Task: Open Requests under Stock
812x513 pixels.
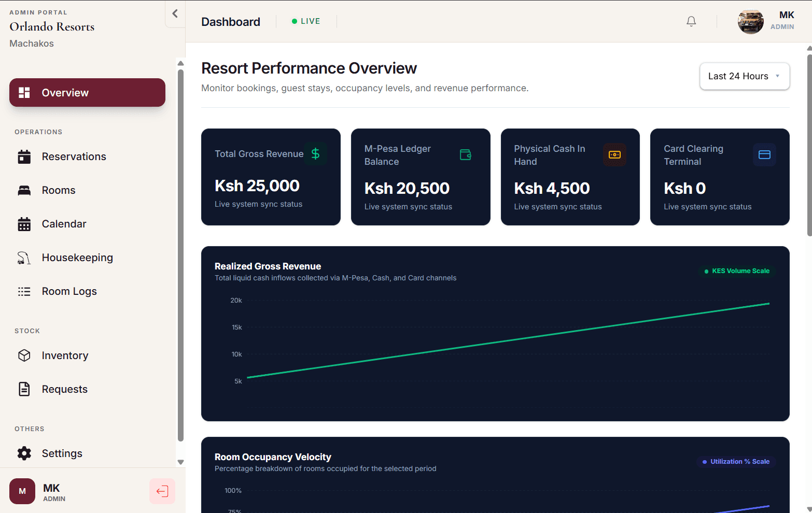Action: pos(87,389)
